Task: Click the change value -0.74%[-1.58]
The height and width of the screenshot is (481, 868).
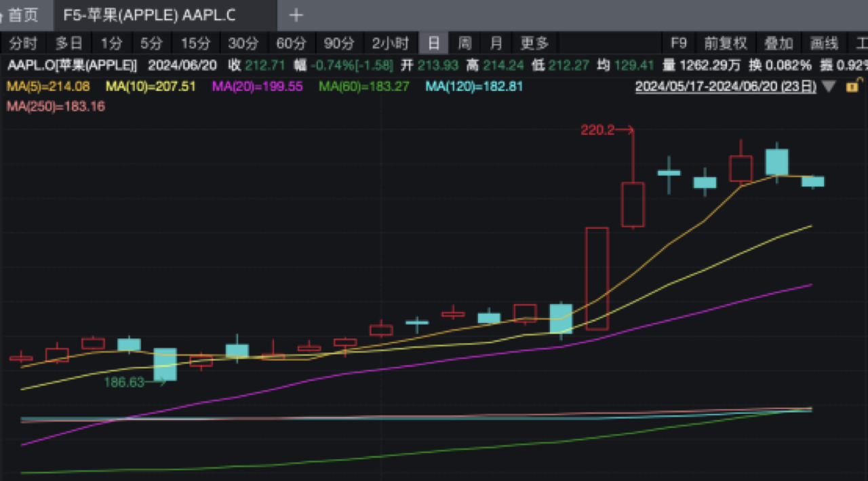Action: pos(351,66)
